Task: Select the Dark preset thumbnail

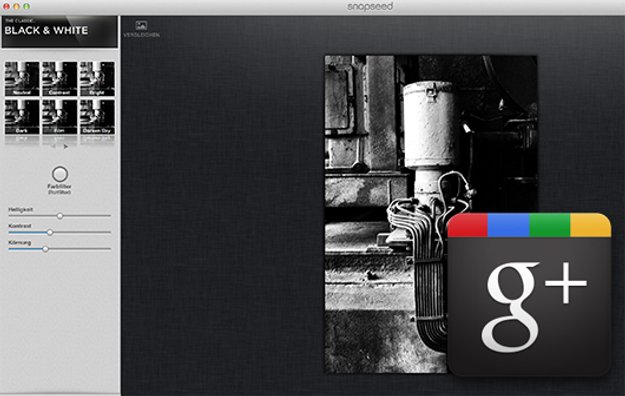Action: tap(22, 116)
